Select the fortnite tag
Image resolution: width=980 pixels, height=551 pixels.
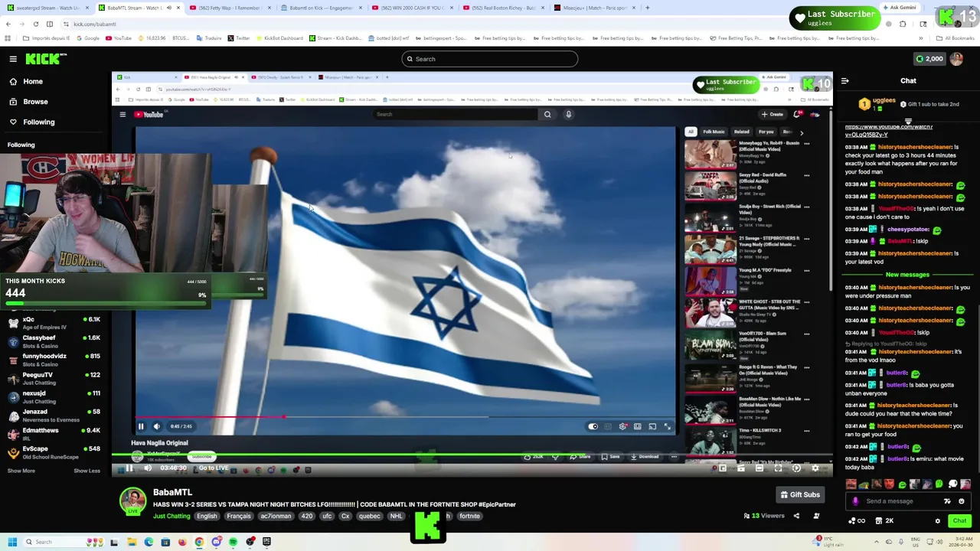(x=469, y=516)
